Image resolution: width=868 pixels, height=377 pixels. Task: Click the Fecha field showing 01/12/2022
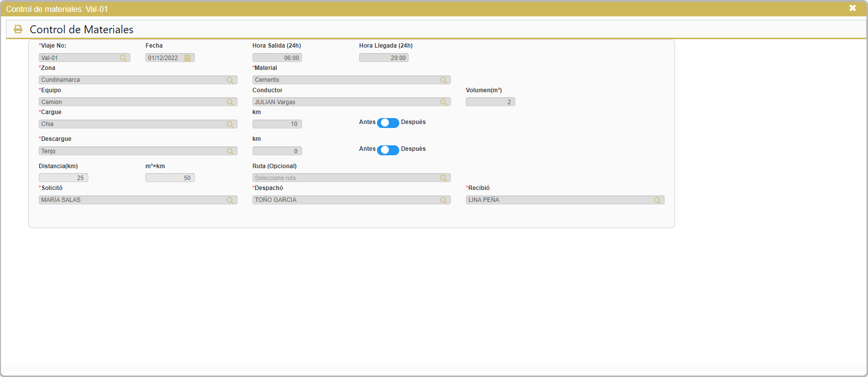pyautogui.click(x=170, y=58)
